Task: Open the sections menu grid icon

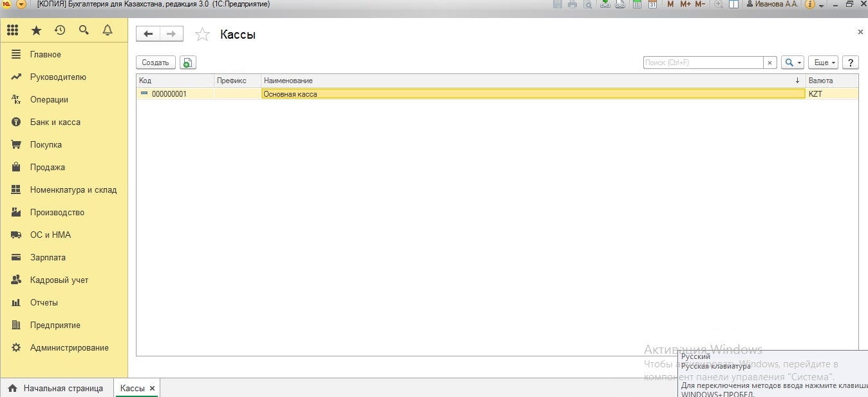Action: (x=13, y=30)
